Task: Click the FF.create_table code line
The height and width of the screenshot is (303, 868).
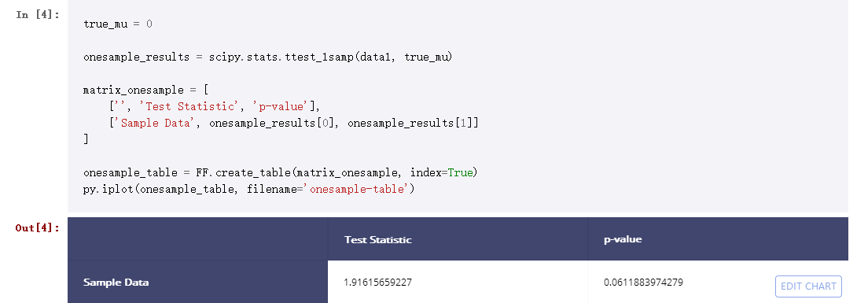Action: pos(280,173)
